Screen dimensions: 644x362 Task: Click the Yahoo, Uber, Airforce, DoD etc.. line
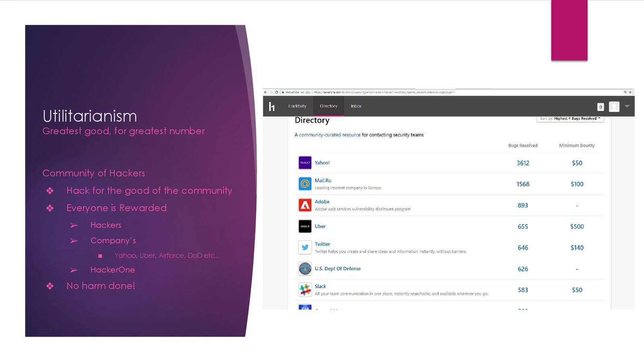167,255
